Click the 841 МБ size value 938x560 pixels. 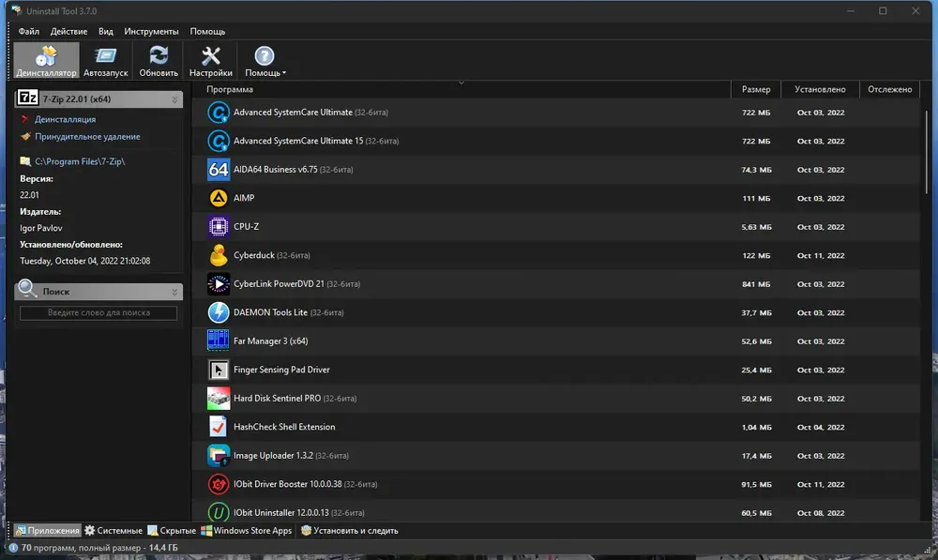[756, 284]
